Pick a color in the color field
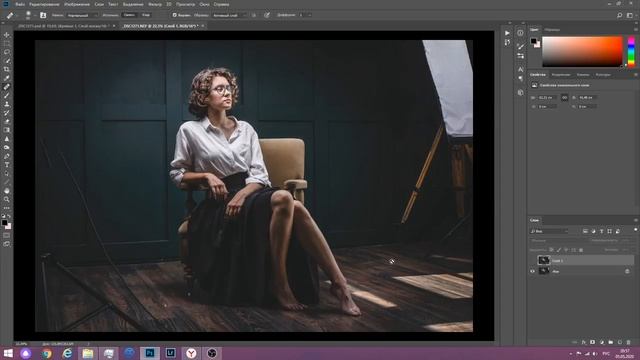Viewport: 640px width, 360px height. pyautogui.click(x=582, y=51)
